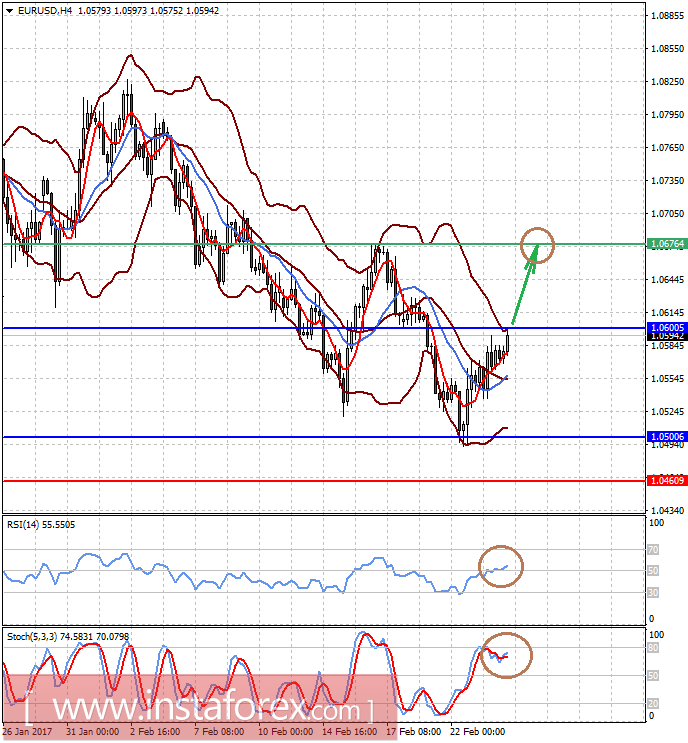Select the blue 1.05006 price label
This screenshot has width=688, height=743.
665,437
